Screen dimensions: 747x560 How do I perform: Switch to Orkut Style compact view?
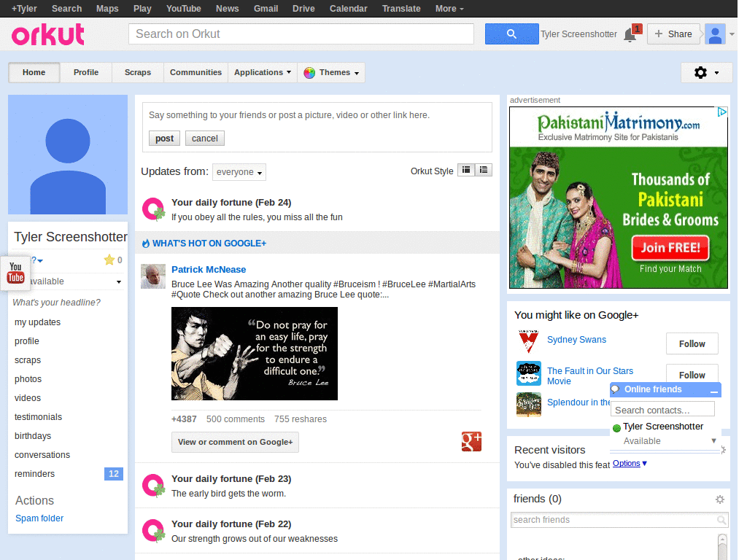[466, 170]
